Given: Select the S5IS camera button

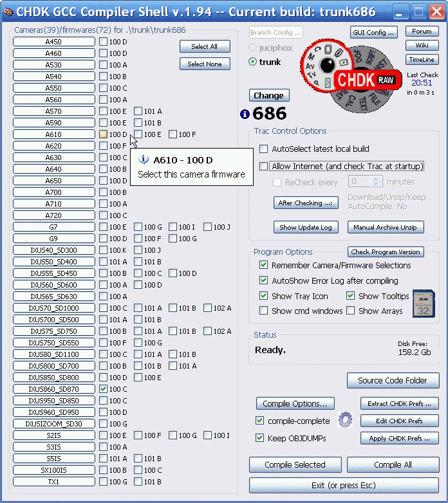Looking at the screenshot, I should [x=54, y=459].
